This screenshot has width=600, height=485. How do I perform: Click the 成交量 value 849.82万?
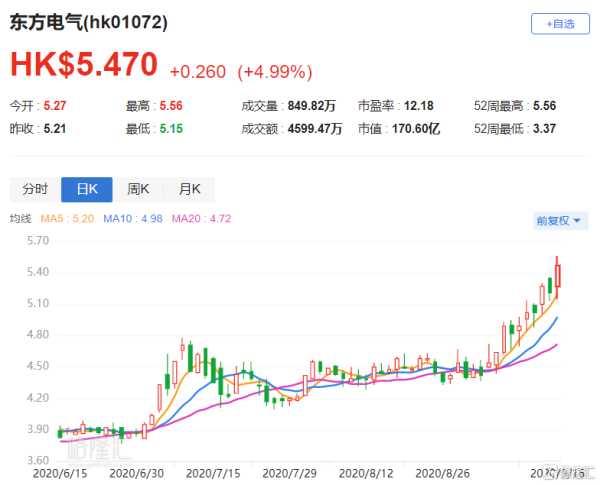pyautogui.click(x=312, y=106)
